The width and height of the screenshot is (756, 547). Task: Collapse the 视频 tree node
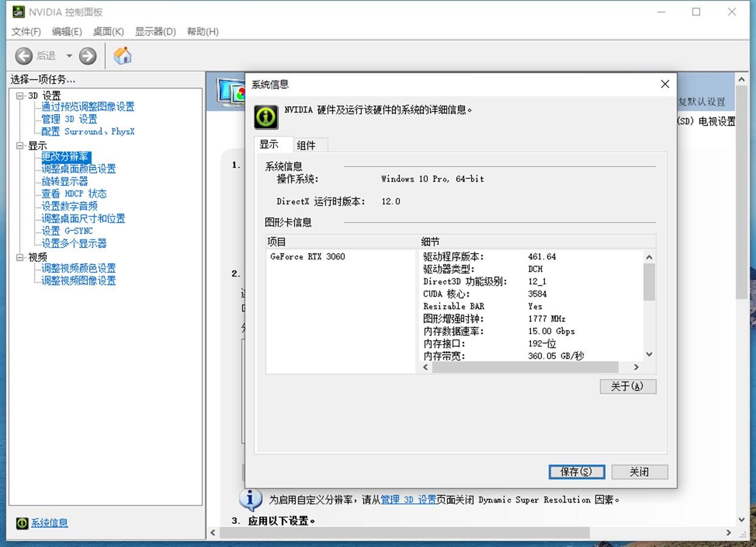[x=20, y=257]
